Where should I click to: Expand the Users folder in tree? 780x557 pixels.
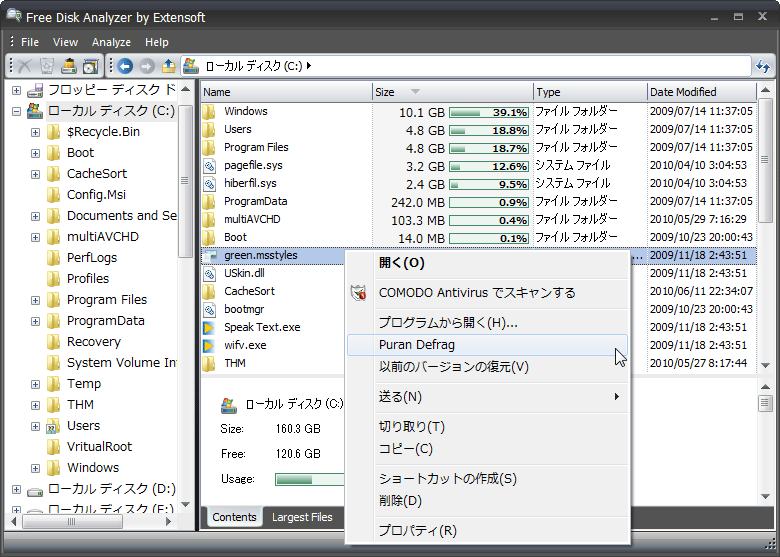pyautogui.click(x=35, y=426)
